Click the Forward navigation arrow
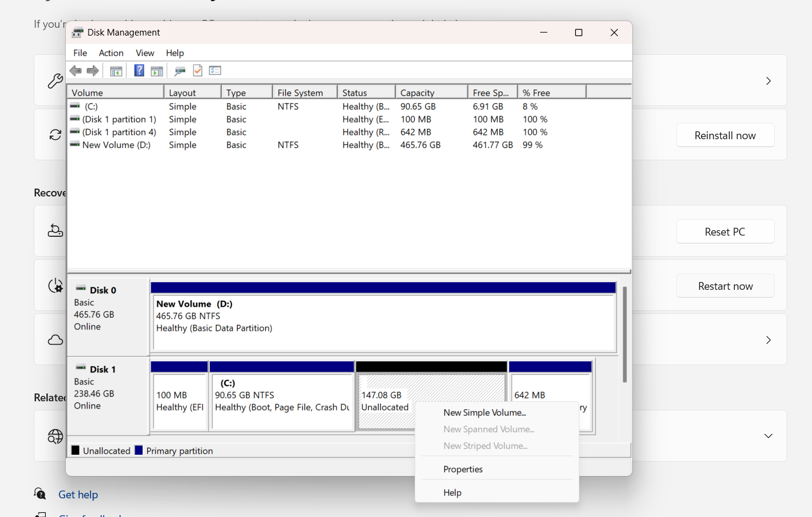The height and width of the screenshot is (517, 812). pyautogui.click(x=92, y=70)
